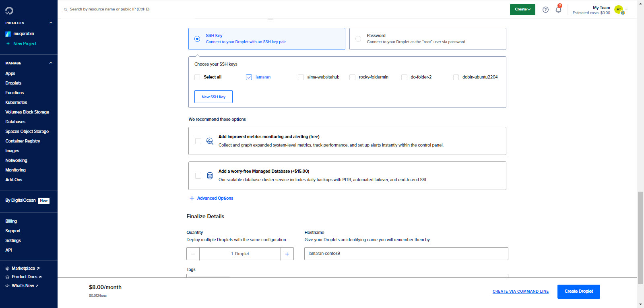This screenshot has height=308, width=644.
Task: Click the New Project link
Action: point(25,43)
